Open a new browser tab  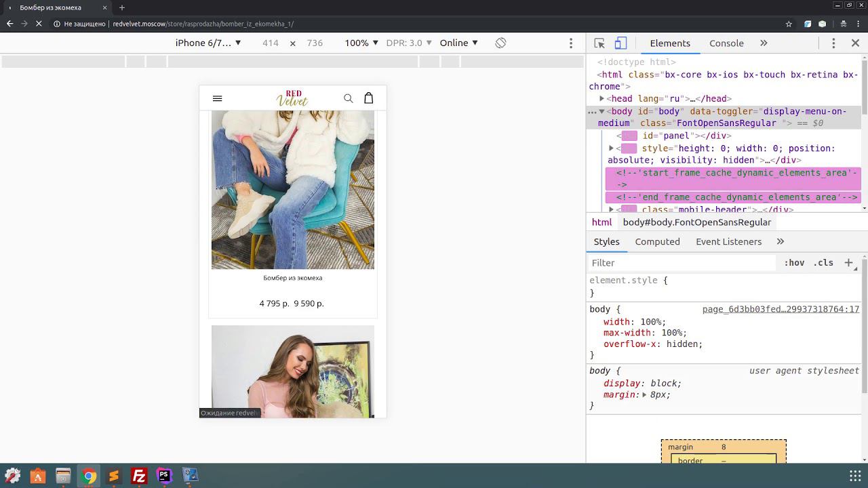coord(122,7)
